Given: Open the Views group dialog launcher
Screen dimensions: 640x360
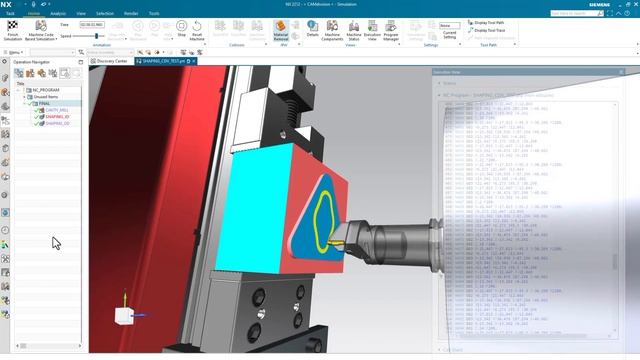Looking at the screenshot, I should pyautogui.click(x=399, y=44).
